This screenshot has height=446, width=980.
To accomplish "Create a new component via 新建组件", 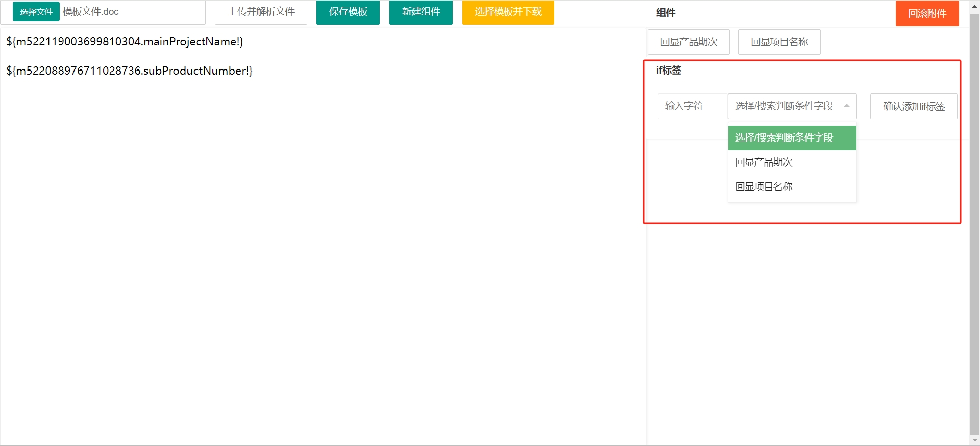I will coord(421,12).
